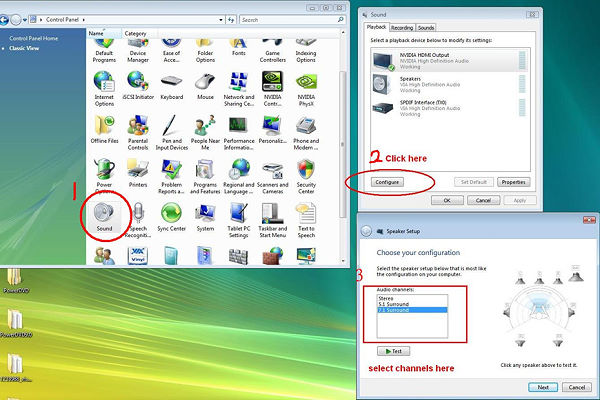The image size is (600, 400).
Task: Open the Printers icon
Action: 138,168
